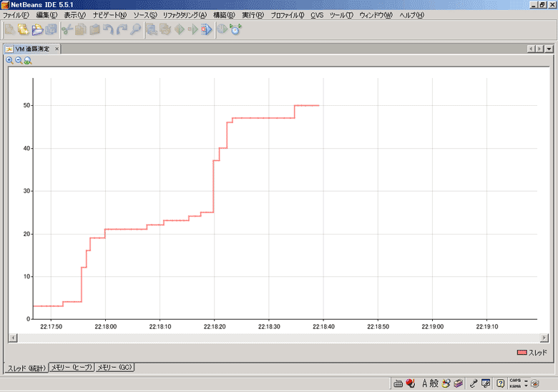Click the CAPS KANA lock indicator
Viewport: 558px width, 392px height.
click(515, 383)
